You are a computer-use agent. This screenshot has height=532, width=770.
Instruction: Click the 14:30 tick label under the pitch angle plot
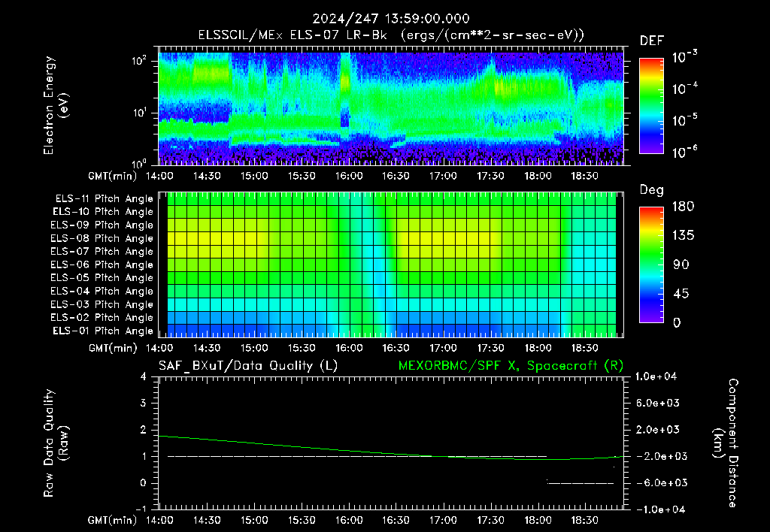click(x=207, y=349)
